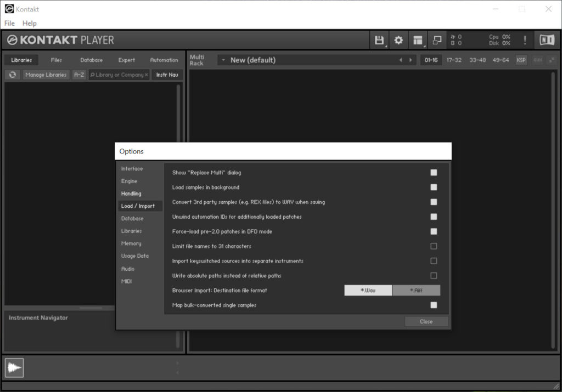
Task: Switch to the Automation browser tab
Action: tap(164, 60)
